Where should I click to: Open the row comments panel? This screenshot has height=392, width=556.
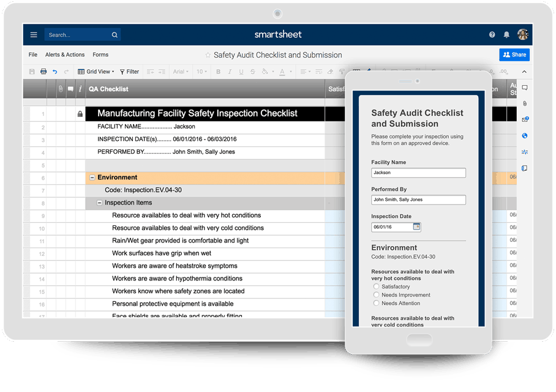pos(524,88)
